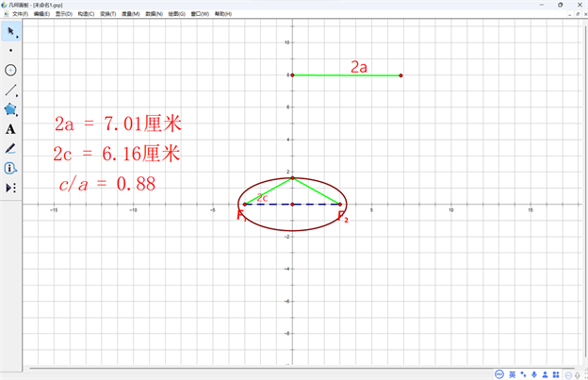The height and width of the screenshot is (380, 588).
Task: Activate the Polygon tool
Action: tap(10, 109)
